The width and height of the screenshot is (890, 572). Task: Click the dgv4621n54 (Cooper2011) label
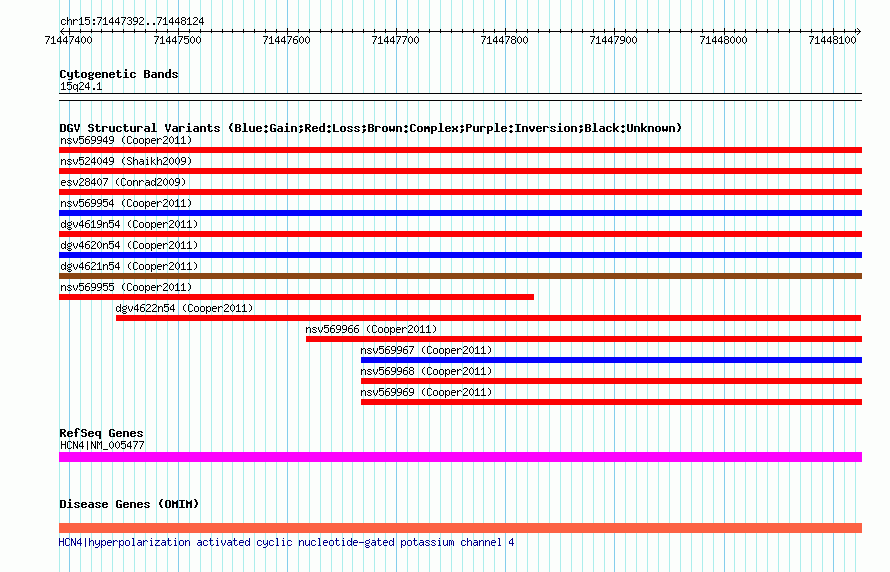click(129, 266)
